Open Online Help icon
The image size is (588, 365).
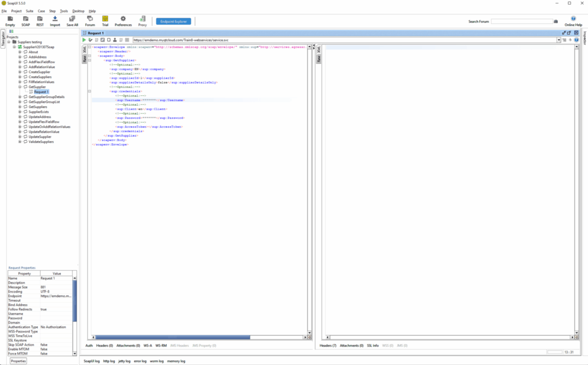pos(573,21)
